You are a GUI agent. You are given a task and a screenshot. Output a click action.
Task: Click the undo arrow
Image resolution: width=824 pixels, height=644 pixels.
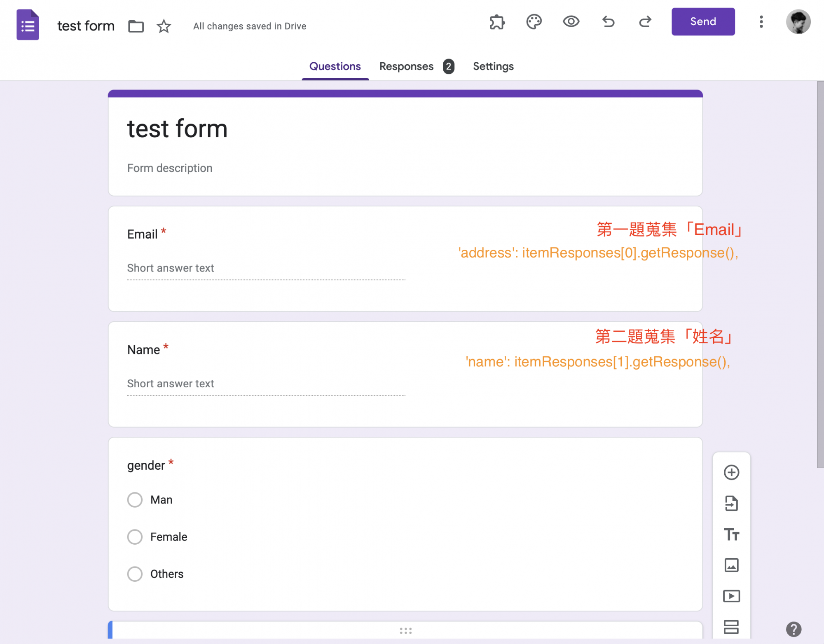click(x=608, y=21)
